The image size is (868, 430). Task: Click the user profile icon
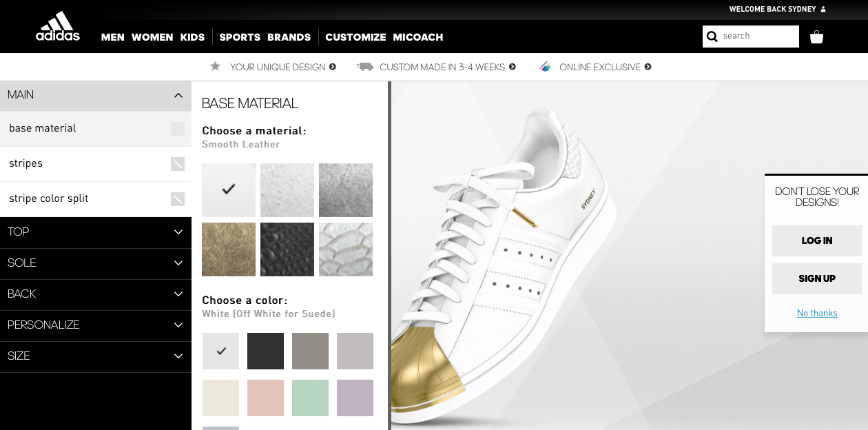click(823, 10)
